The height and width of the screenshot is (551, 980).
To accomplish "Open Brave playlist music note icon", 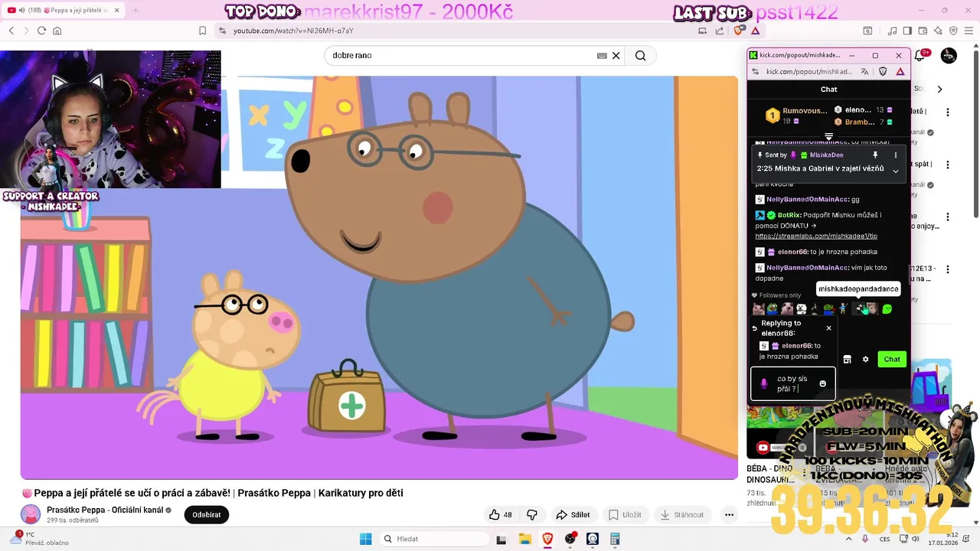I will tap(893, 31).
